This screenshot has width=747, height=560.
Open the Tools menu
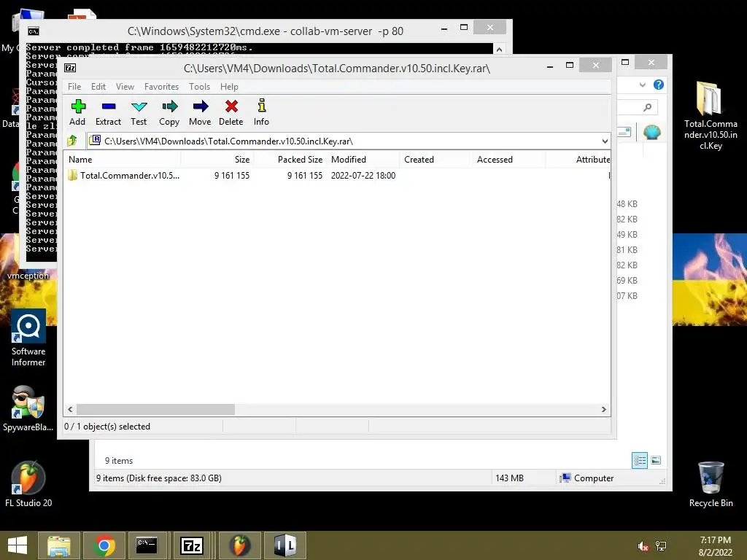pos(199,87)
